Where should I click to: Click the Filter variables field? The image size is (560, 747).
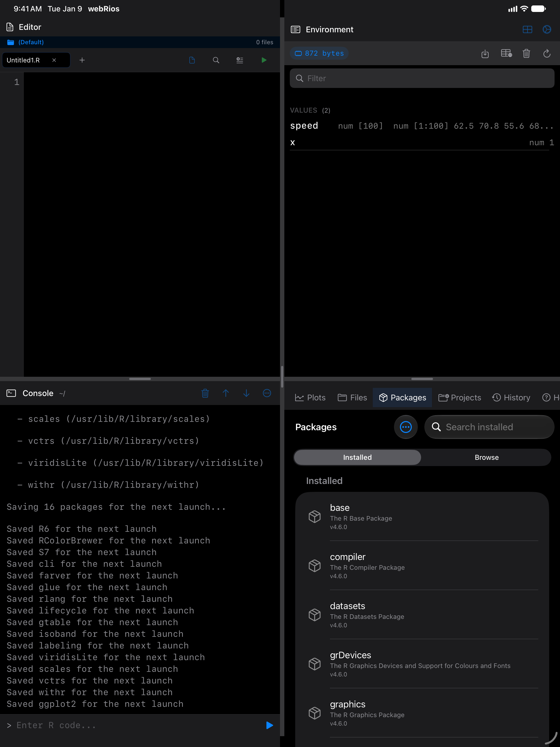(422, 78)
